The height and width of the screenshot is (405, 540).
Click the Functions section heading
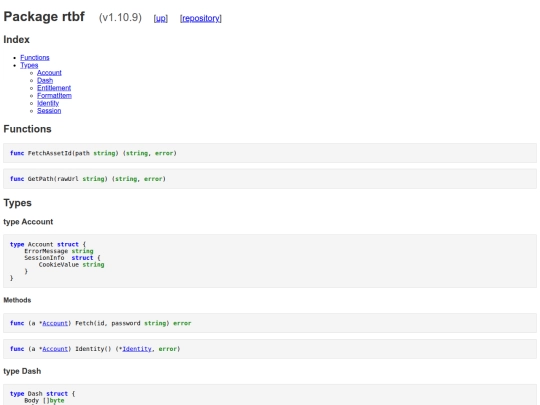point(27,129)
